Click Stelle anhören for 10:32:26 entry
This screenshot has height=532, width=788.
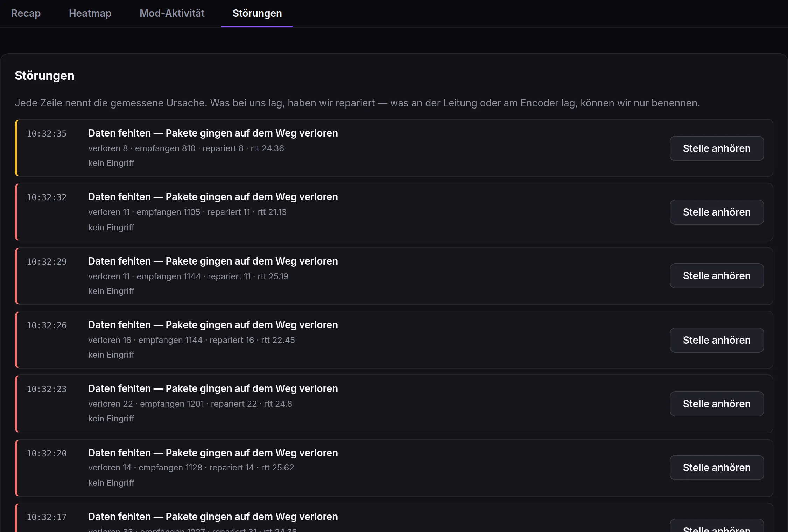[x=717, y=340]
